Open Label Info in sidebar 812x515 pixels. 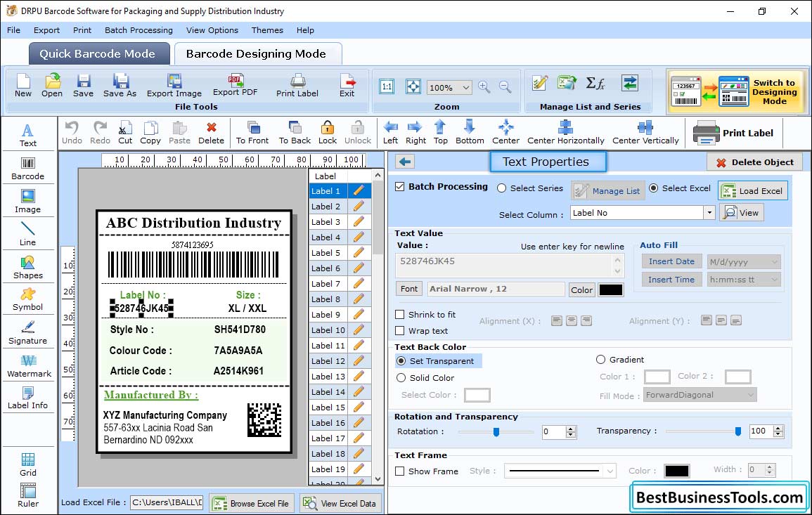[28, 398]
